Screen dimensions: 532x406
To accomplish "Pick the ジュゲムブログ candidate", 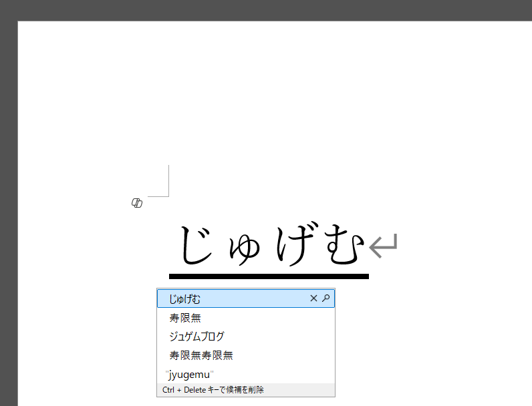I will tap(246, 337).
